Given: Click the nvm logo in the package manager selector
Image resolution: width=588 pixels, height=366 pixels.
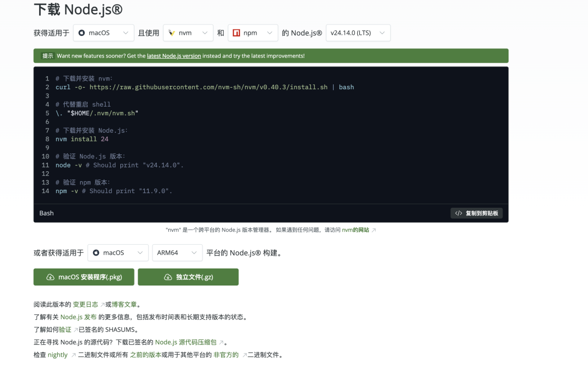Looking at the screenshot, I should pos(172,33).
